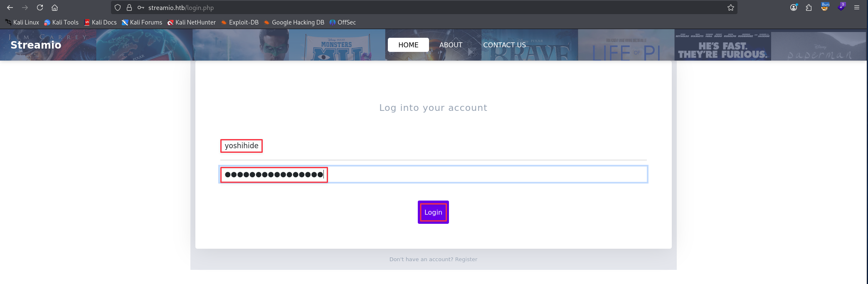Image resolution: width=868 pixels, height=284 pixels.
Task: Open the Firefox hamburger application menu
Action: coord(857,7)
